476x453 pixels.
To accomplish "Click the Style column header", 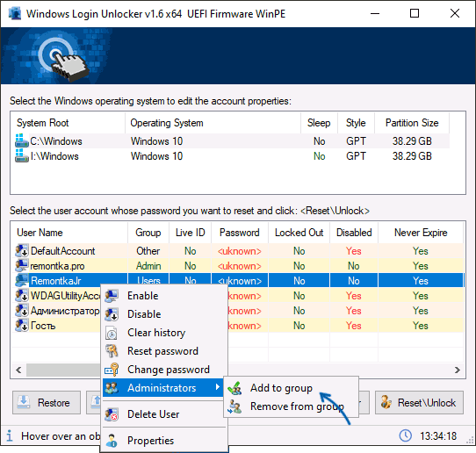I will tap(356, 123).
